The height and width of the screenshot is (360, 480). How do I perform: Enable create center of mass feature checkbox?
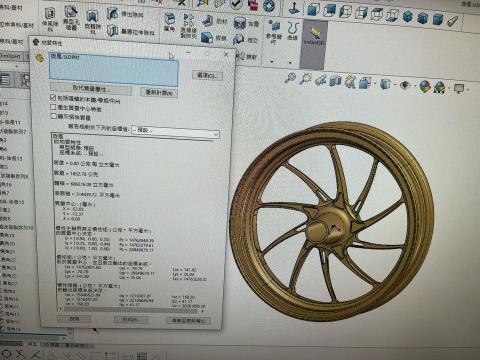53,107
